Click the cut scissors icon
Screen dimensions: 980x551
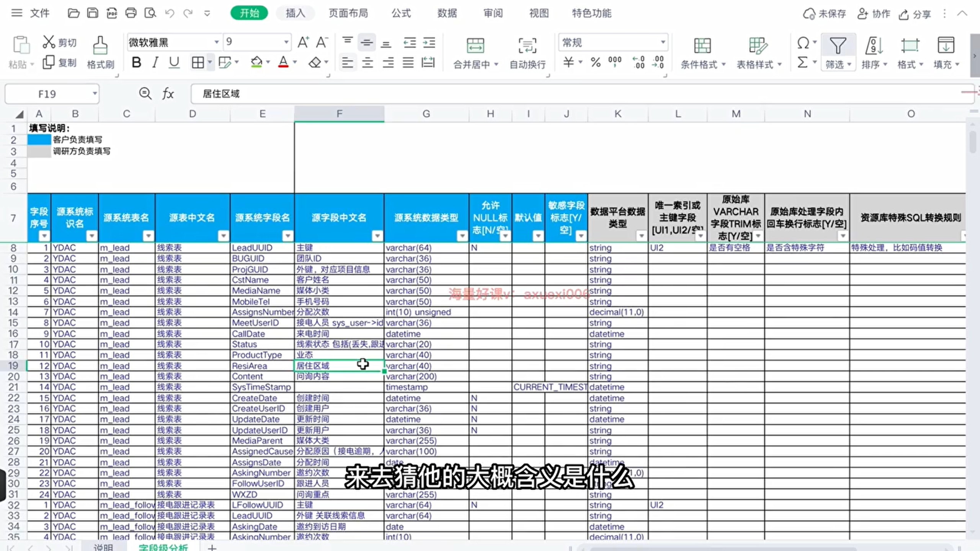[x=49, y=42]
